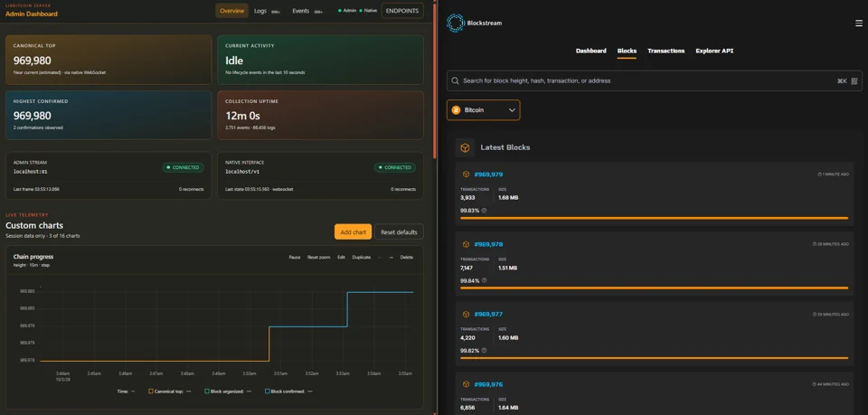Open the Explorer API tab

714,51
